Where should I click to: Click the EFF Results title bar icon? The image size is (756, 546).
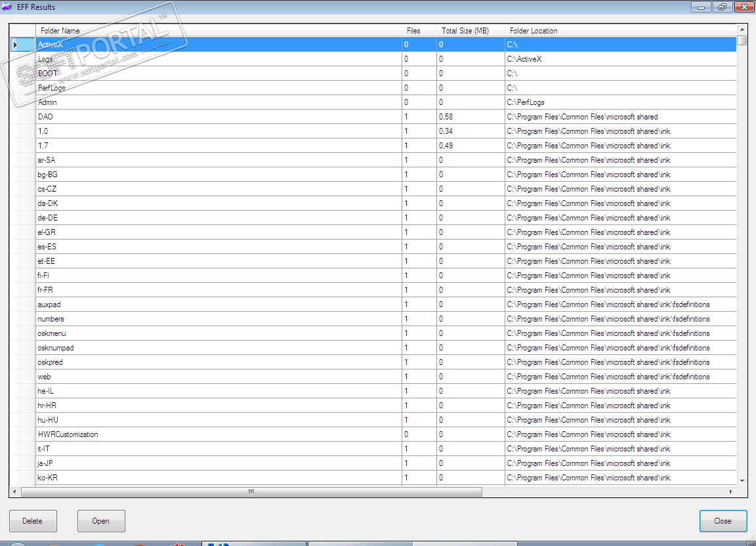(7, 7)
